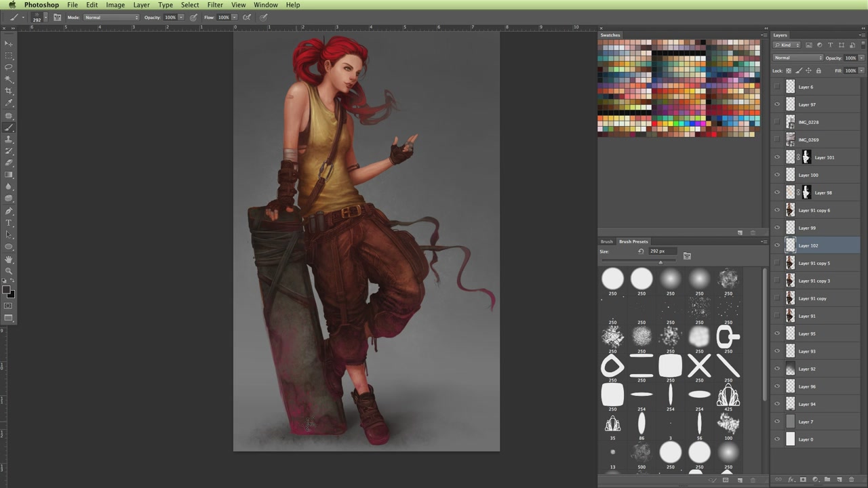The image size is (868, 488).
Task: Click the foreground color swatch
Action: 6,290
